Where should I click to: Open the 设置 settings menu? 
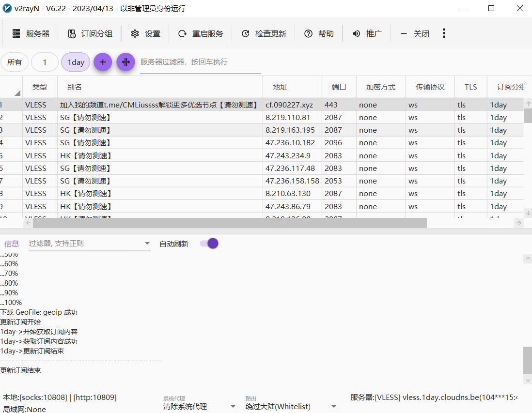click(145, 33)
